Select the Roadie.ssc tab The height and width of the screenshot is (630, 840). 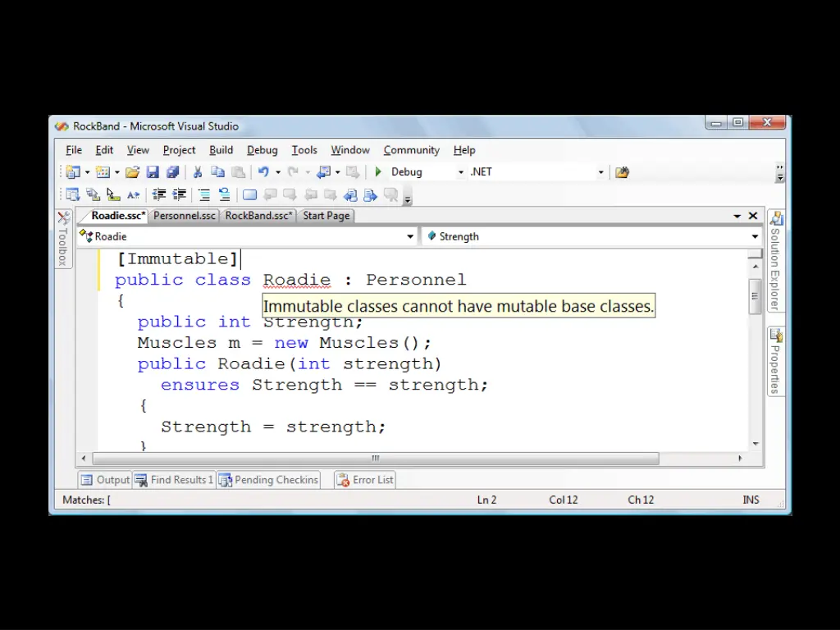point(118,216)
